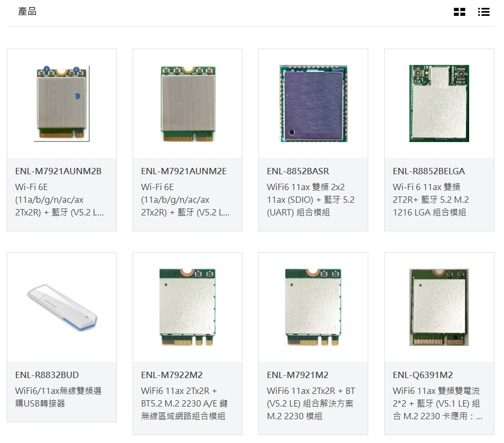Open the ENL-Q6391M2 product title
This screenshot has height=443, width=504.
(x=423, y=375)
